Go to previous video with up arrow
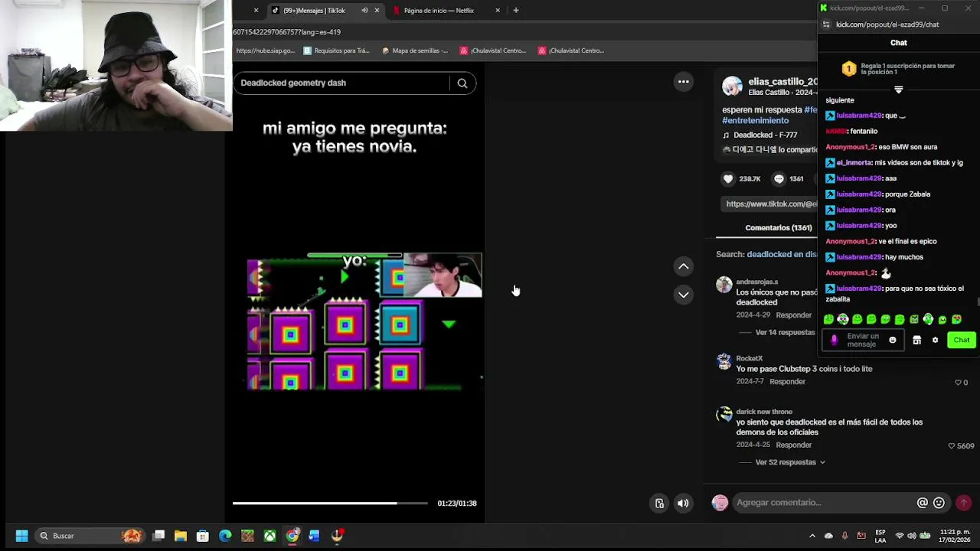980x551 pixels. (x=684, y=266)
